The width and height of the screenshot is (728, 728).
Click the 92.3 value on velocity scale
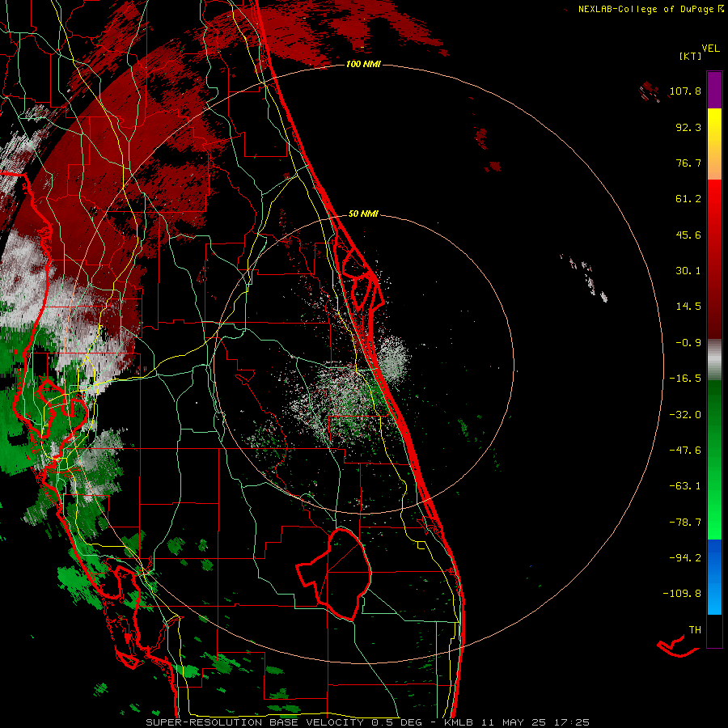pos(688,127)
